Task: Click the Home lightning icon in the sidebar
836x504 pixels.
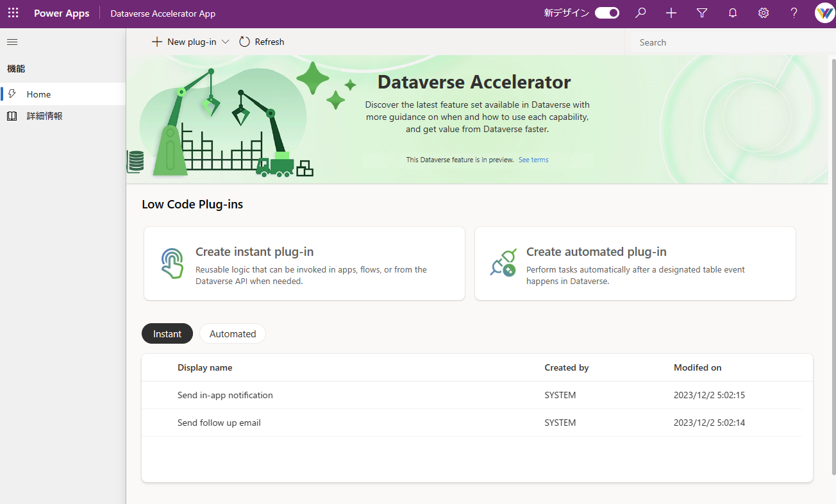Action: (x=11, y=94)
